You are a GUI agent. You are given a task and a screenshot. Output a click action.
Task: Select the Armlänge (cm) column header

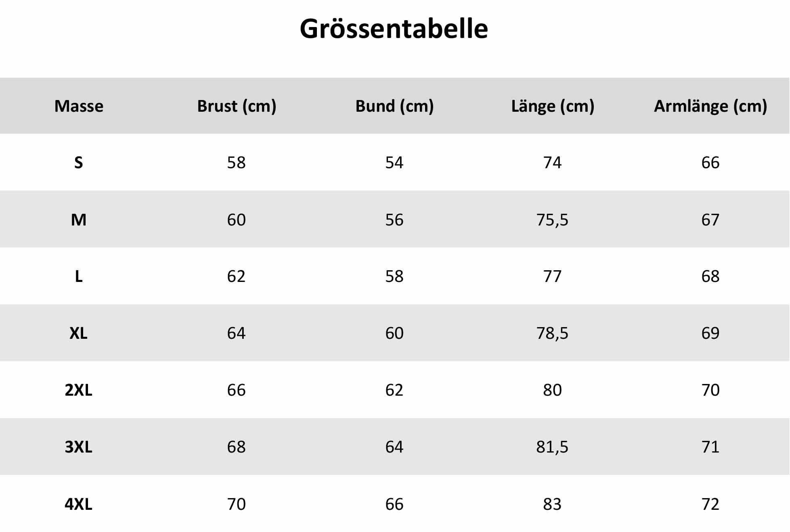pyautogui.click(x=710, y=106)
